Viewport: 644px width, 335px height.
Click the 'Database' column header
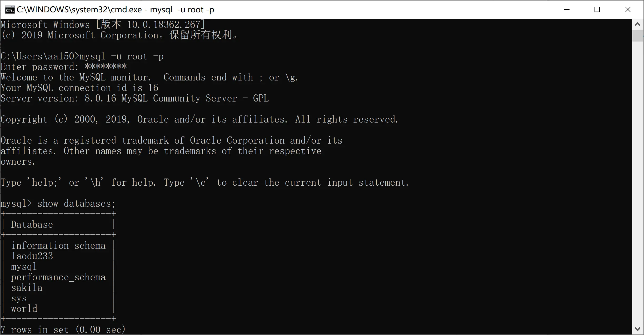pos(32,225)
